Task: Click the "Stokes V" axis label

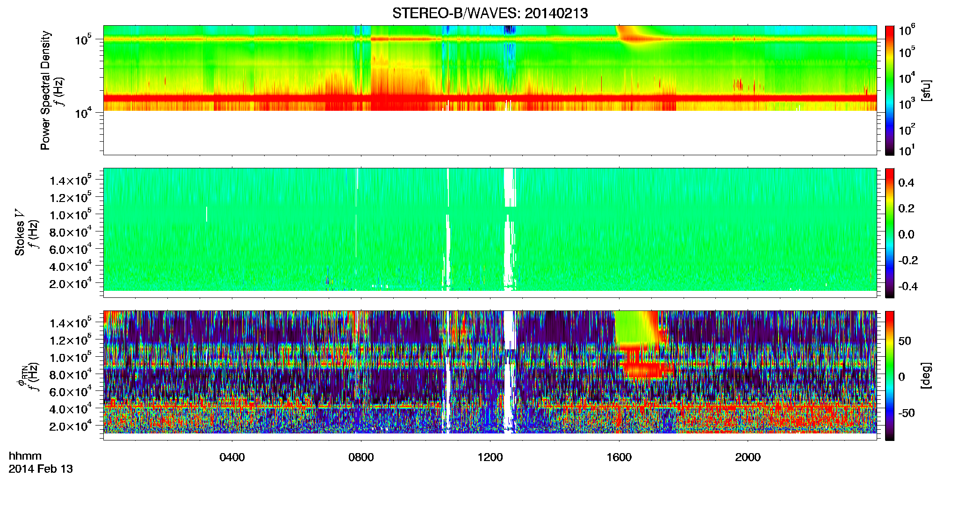Action: coord(20,233)
